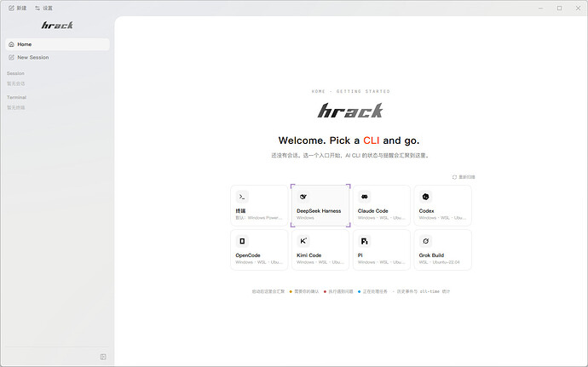Open the 终端 terminal card
Image resolution: width=588 pixels, height=367 pixels.
tap(259, 205)
